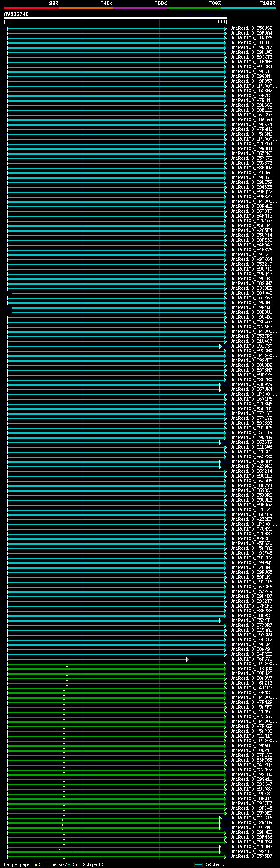Select hit label UniRef100_Q9MAB8
This screenshot has height=868, width=280.
click(x=251, y=746)
